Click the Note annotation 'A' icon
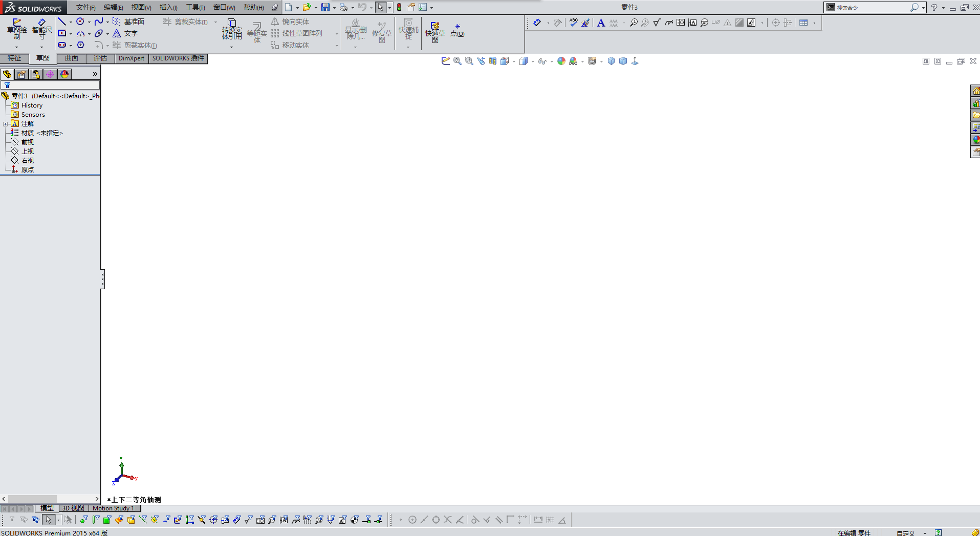The image size is (980, 536). point(601,23)
